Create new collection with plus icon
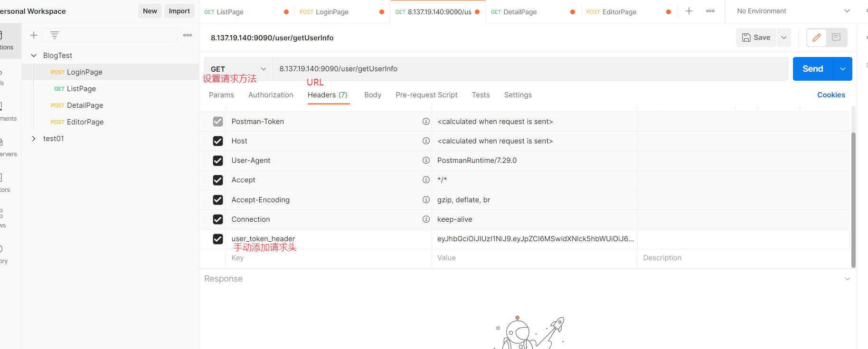This screenshot has height=349, width=868. pos(34,35)
